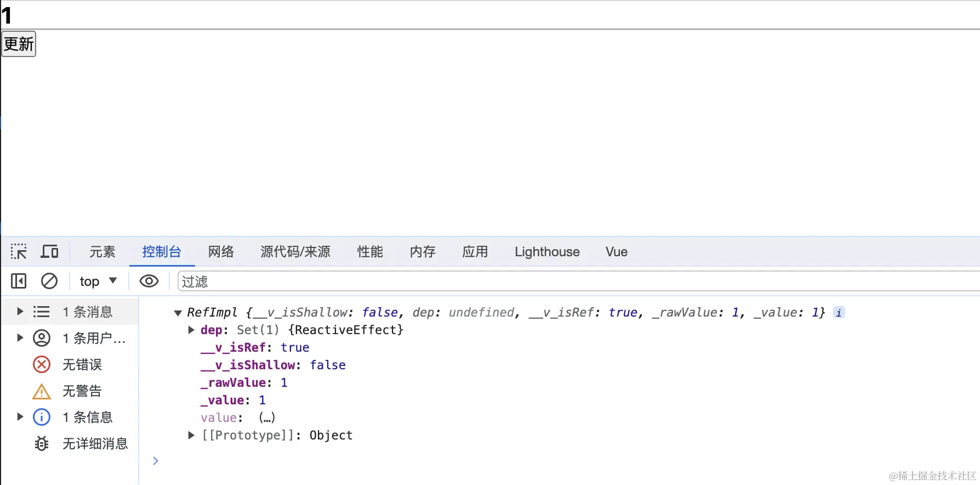Click the _rawValue: 1 property
This screenshot has width=980, height=485.
point(244,382)
